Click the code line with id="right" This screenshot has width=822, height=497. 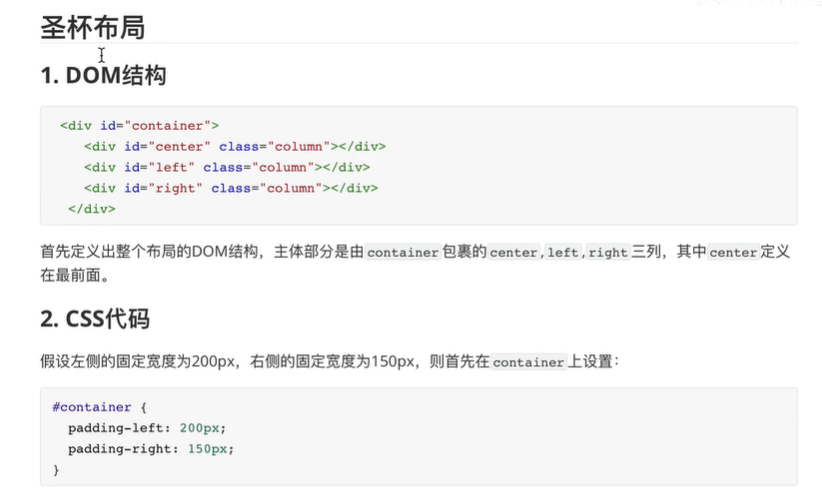point(231,188)
